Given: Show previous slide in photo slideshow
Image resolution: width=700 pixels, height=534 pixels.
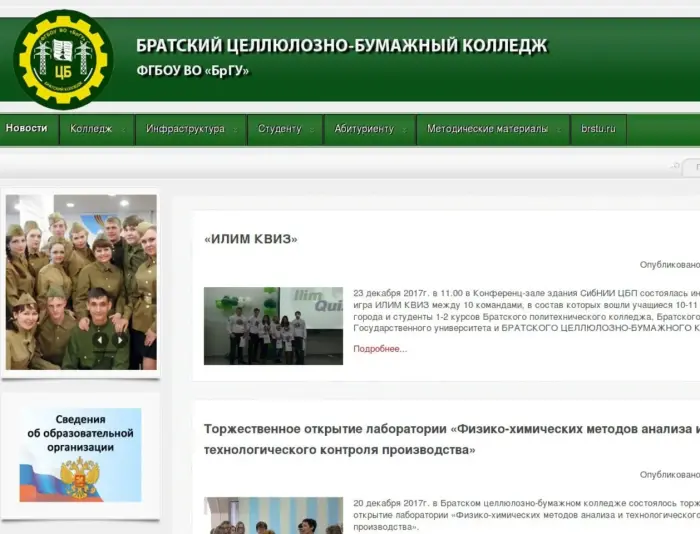Looking at the screenshot, I should tap(100, 340).
